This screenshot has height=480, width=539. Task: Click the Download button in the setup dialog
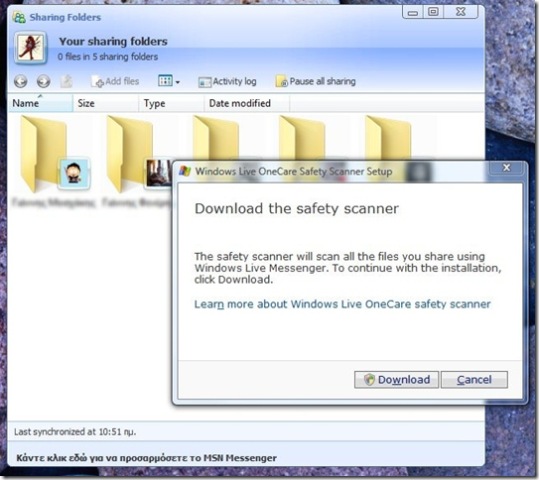coord(396,380)
